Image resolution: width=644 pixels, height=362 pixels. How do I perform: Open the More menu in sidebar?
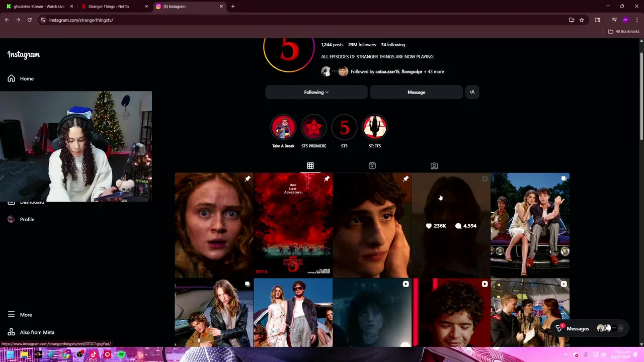coord(20,315)
